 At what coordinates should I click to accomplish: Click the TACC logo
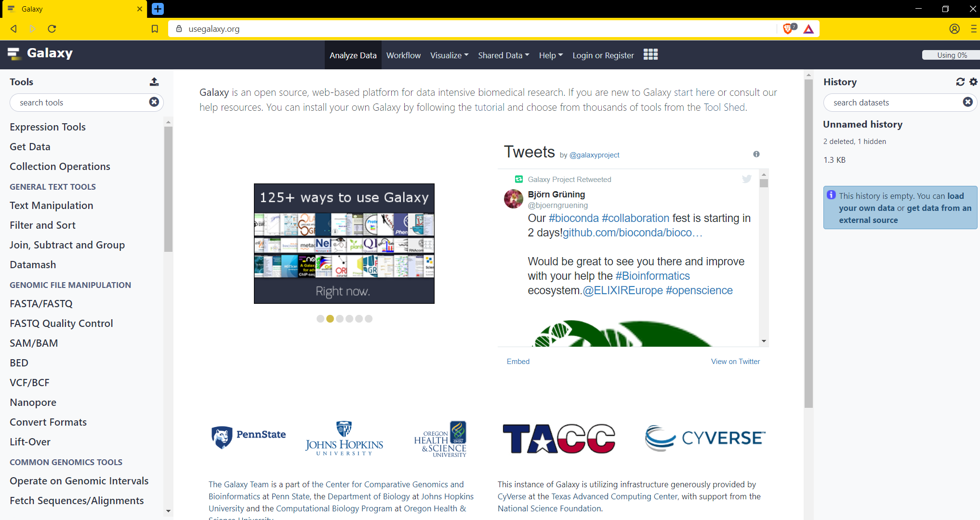[559, 438]
